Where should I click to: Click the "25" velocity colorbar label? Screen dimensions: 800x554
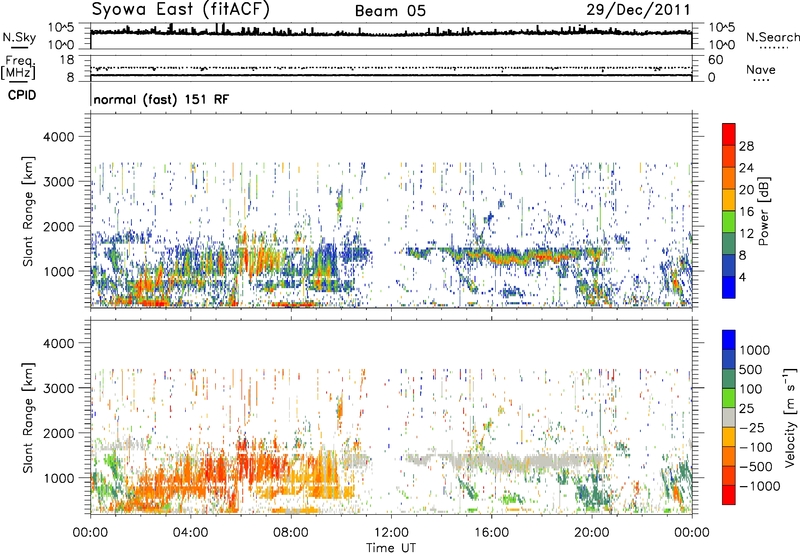[x=746, y=409]
